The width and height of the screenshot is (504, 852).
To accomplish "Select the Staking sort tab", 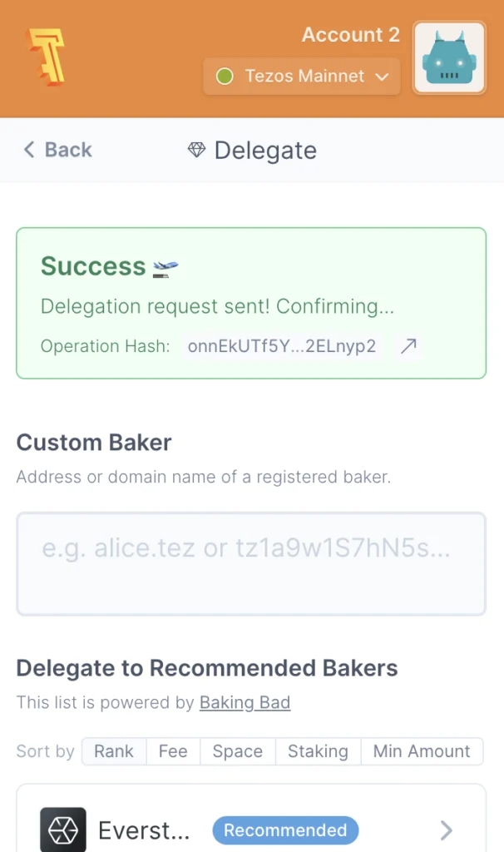I will [x=318, y=751].
